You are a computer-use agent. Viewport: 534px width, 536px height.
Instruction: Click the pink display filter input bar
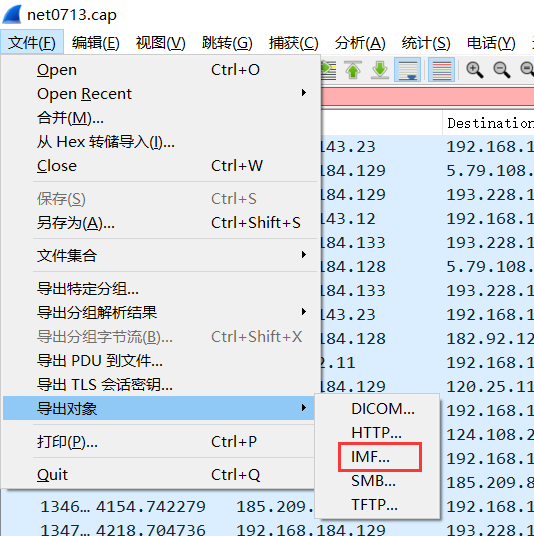click(427, 96)
